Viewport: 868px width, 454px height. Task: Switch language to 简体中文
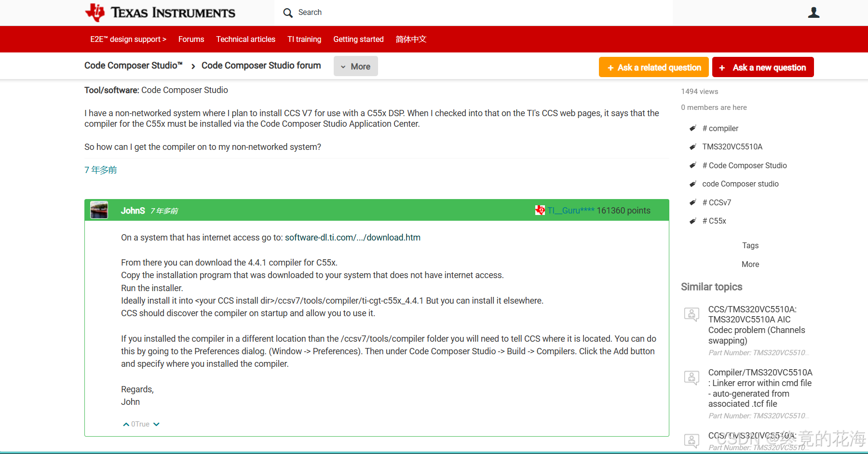[x=411, y=39]
